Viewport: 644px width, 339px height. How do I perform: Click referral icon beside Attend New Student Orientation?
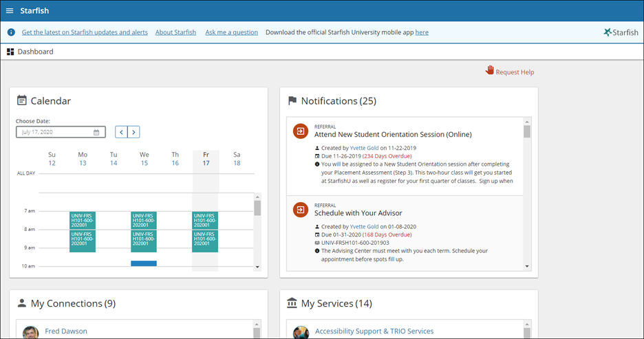[x=300, y=131]
